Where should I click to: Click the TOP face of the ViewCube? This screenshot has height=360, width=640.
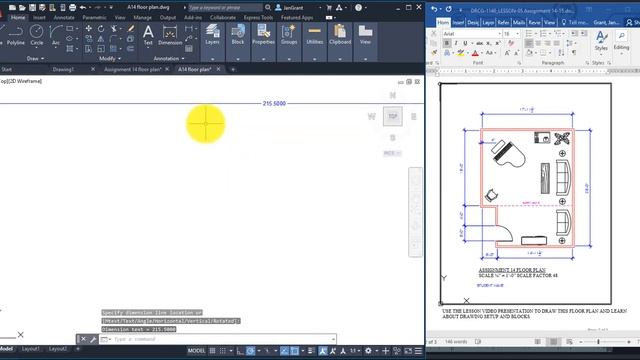pyautogui.click(x=393, y=116)
